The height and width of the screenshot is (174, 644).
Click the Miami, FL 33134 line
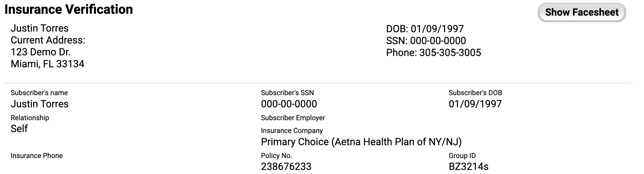tap(47, 64)
